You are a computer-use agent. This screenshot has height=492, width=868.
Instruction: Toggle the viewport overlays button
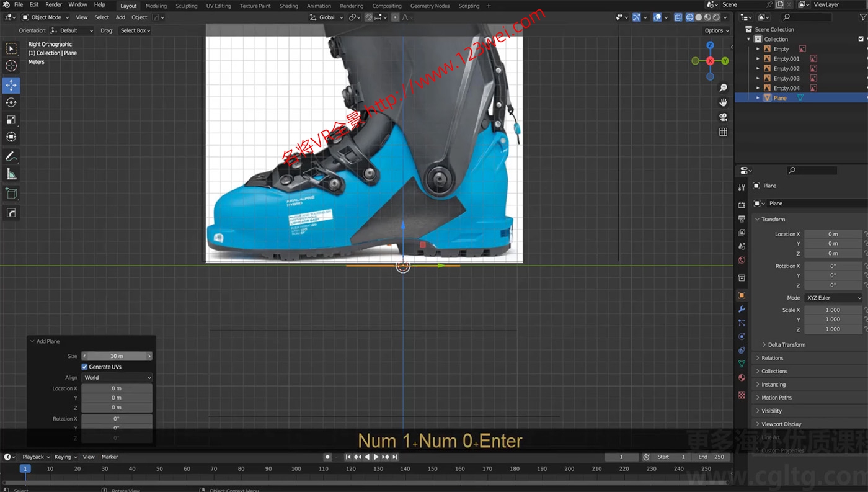tap(657, 17)
